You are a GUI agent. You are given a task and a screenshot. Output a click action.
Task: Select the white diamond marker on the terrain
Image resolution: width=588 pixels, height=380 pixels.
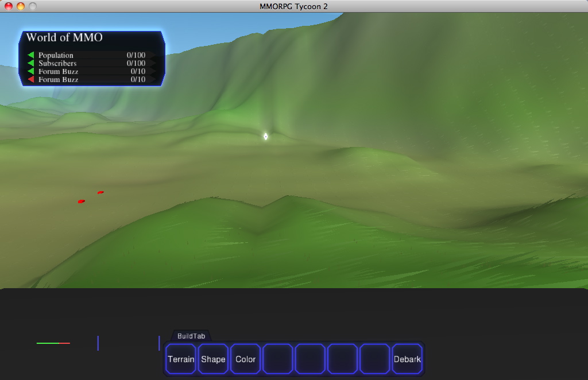tap(265, 137)
